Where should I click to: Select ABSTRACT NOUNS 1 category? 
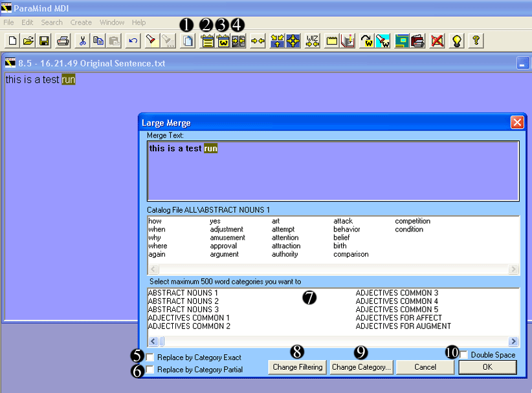tap(183, 293)
